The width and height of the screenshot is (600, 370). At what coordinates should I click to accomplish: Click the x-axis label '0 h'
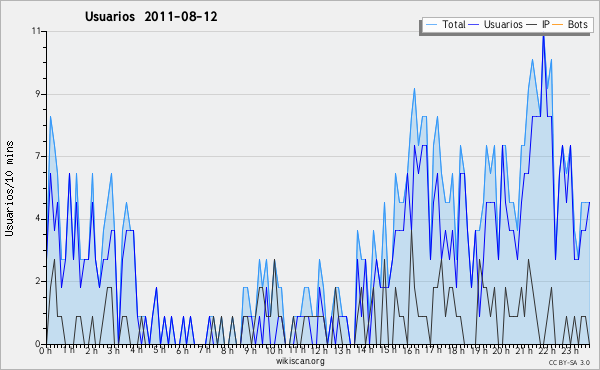click(46, 350)
